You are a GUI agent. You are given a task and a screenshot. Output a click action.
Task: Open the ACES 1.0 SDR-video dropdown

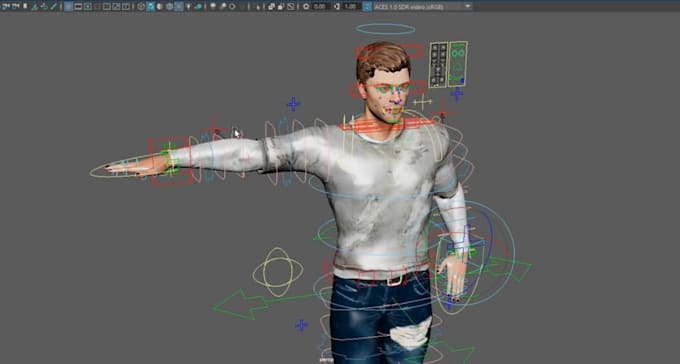423,7
